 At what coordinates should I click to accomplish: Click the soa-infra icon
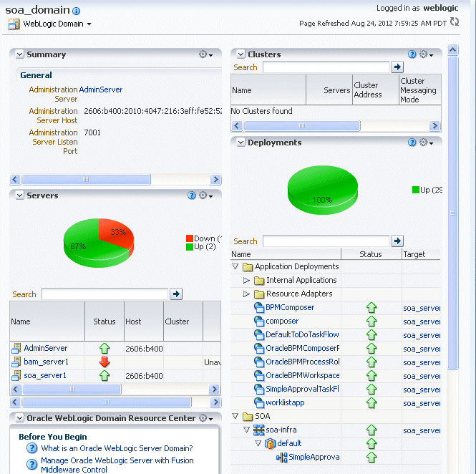[259, 430]
